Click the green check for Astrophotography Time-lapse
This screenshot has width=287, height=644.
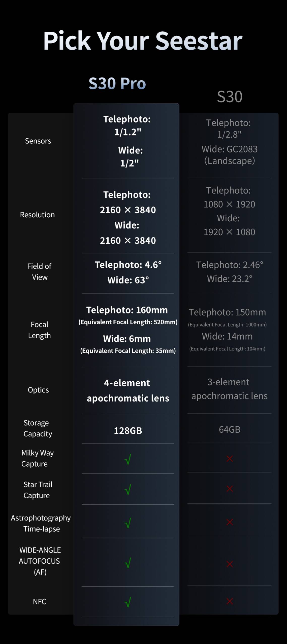(128, 523)
